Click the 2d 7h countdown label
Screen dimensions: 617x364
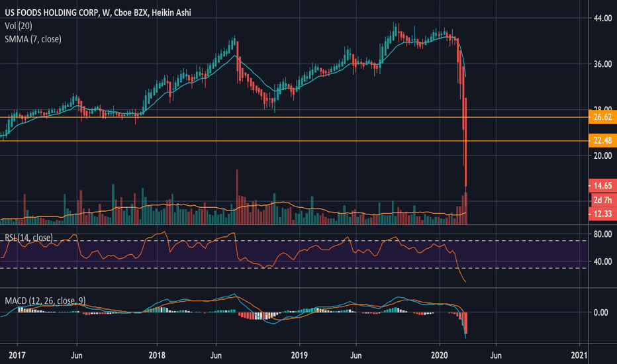click(604, 200)
